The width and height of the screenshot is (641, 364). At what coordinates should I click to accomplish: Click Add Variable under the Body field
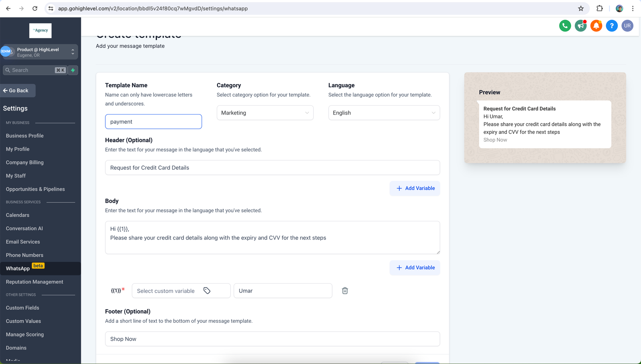pos(415,267)
